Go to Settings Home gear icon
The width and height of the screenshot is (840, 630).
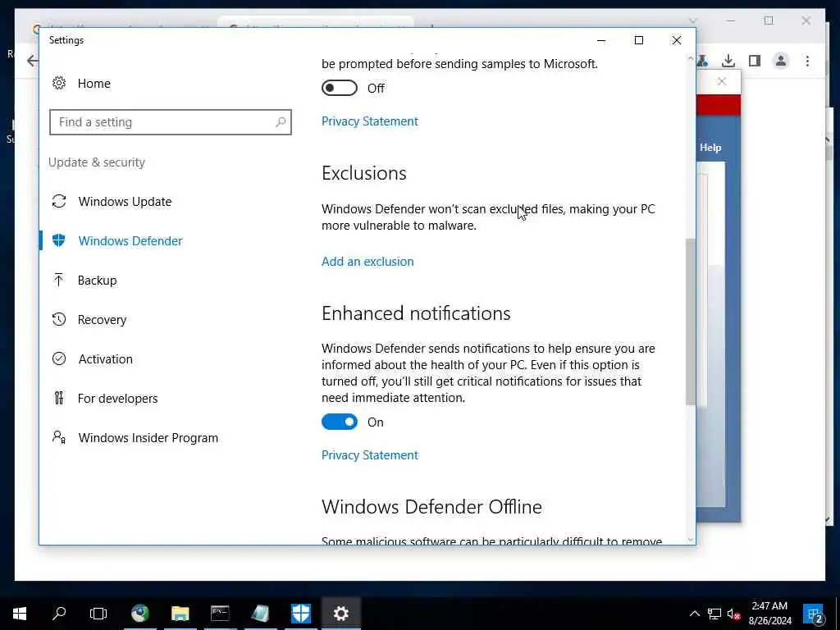(x=59, y=83)
